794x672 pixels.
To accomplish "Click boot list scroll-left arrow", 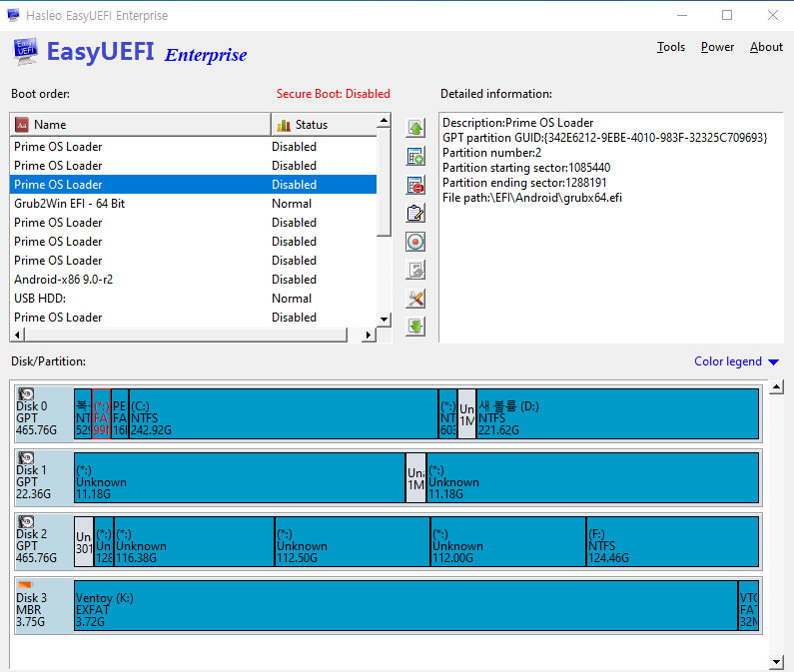I will 18,335.
